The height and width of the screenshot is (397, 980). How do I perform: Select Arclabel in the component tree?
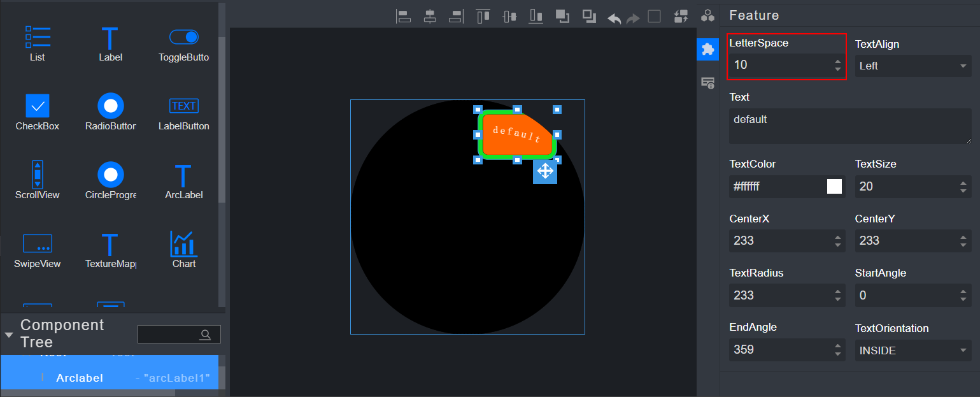[80, 378]
